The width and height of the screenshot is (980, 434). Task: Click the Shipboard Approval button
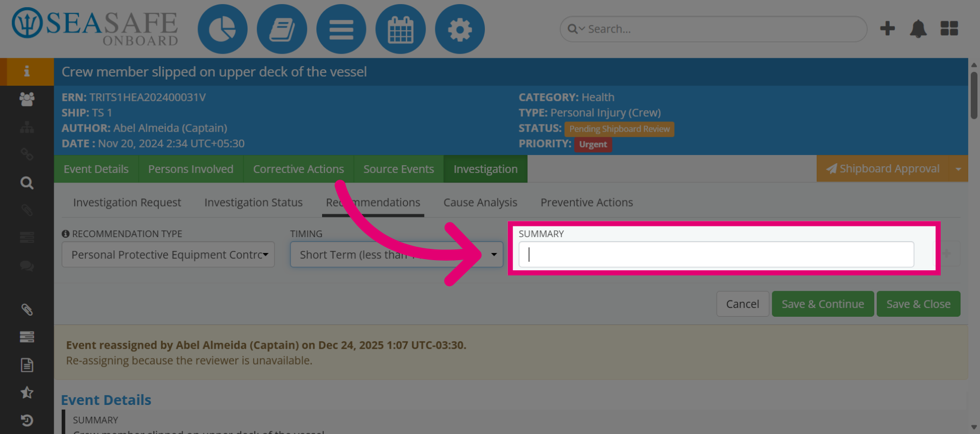coord(883,169)
